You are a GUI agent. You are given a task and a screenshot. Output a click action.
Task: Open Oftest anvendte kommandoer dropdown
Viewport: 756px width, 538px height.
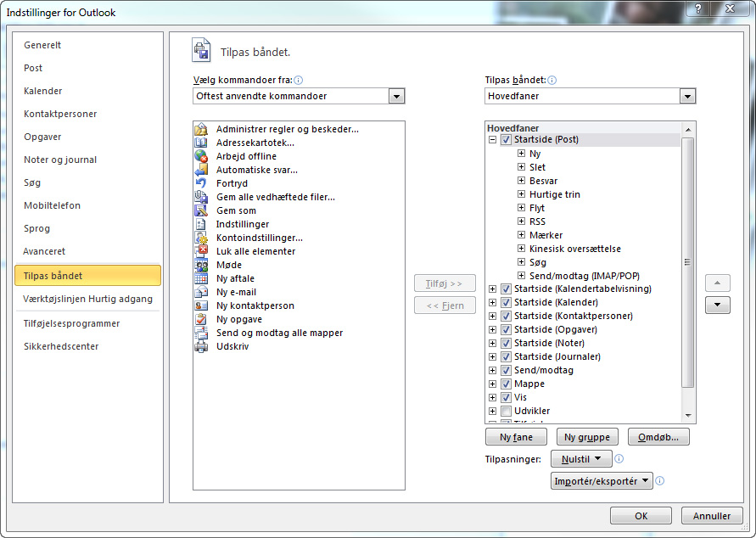pyautogui.click(x=396, y=96)
